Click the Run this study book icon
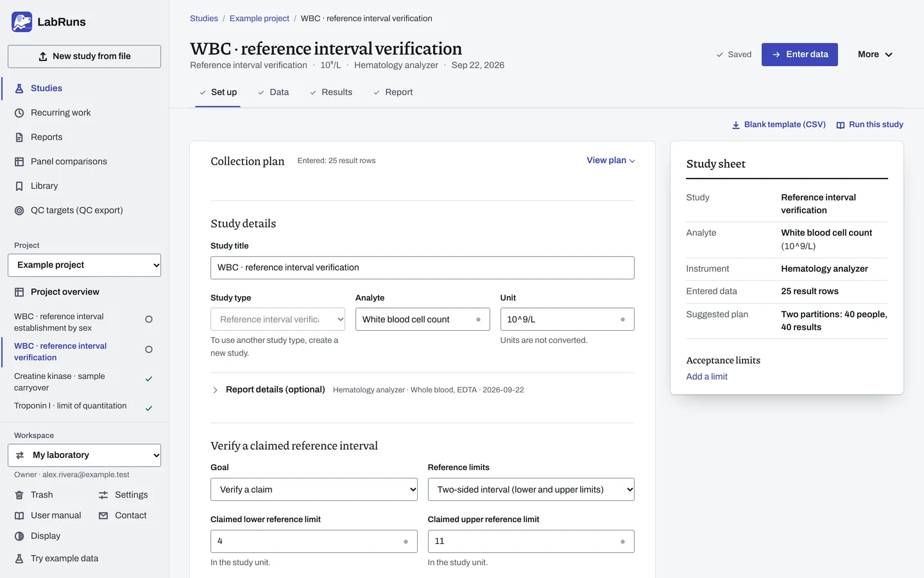Screen dimensions: 924x578 pos(841,125)
